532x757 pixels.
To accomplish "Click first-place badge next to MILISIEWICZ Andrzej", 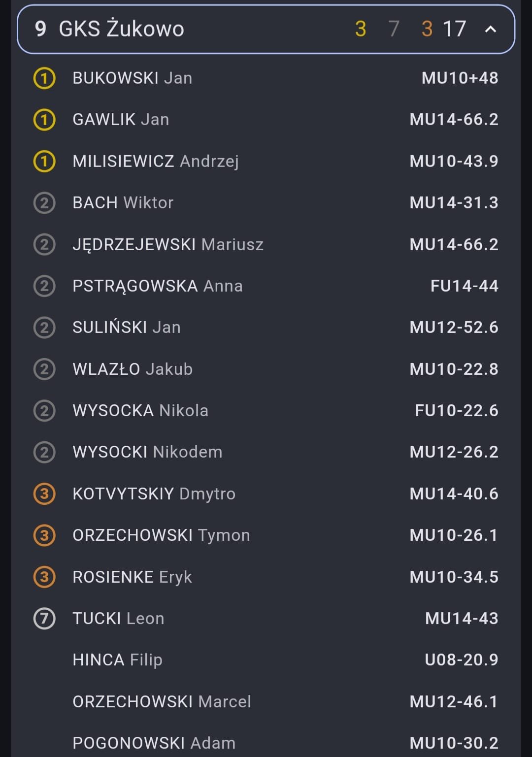I will [x=44, y=162].
